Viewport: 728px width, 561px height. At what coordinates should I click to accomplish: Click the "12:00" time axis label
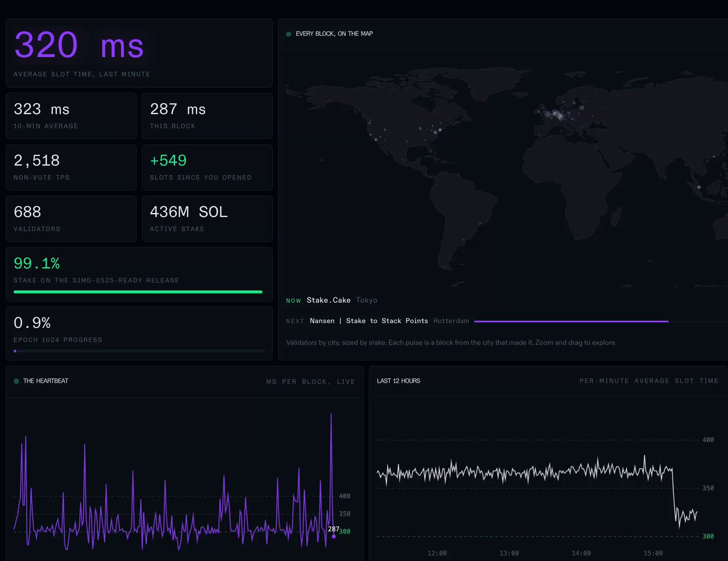(x=437, y=553)
